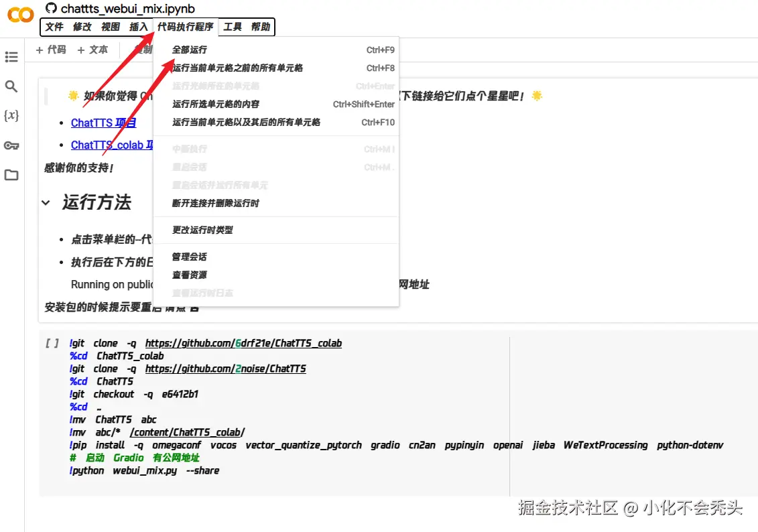Choose 运行所选单元格的内容
The width and height of the screenshot is (758, 532).
[x=276, y=104]
